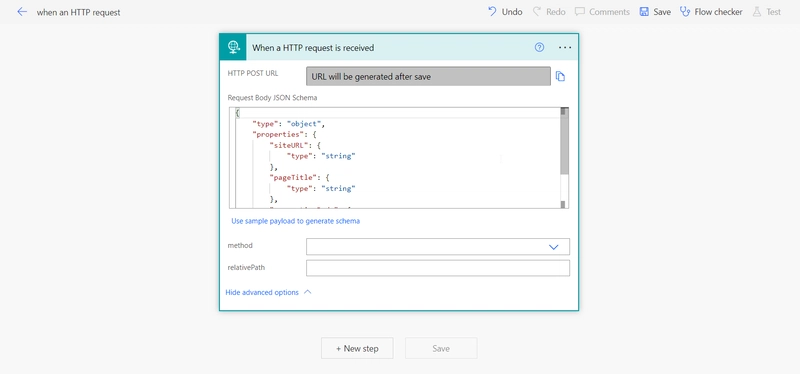The image size is (800, 374).
Task: Click the Undo icon in toolbar
Action: [492, 11]
